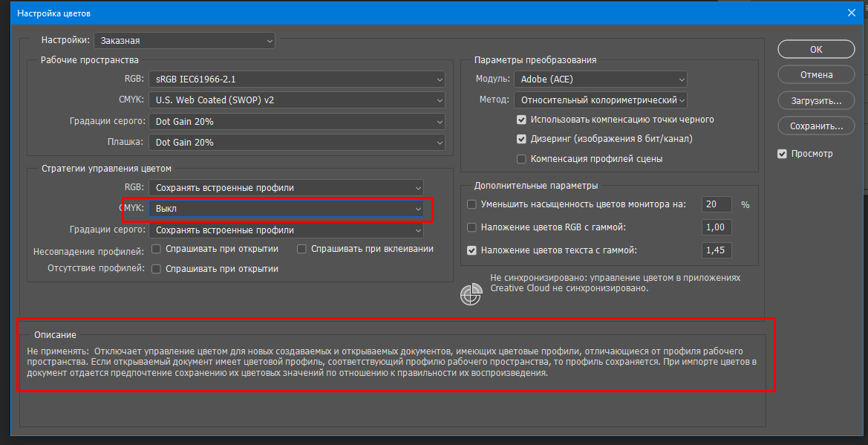Open CMYK U.S. Web Coated dropdown
The width and height of the screenshot is (868, 445).
297,100
